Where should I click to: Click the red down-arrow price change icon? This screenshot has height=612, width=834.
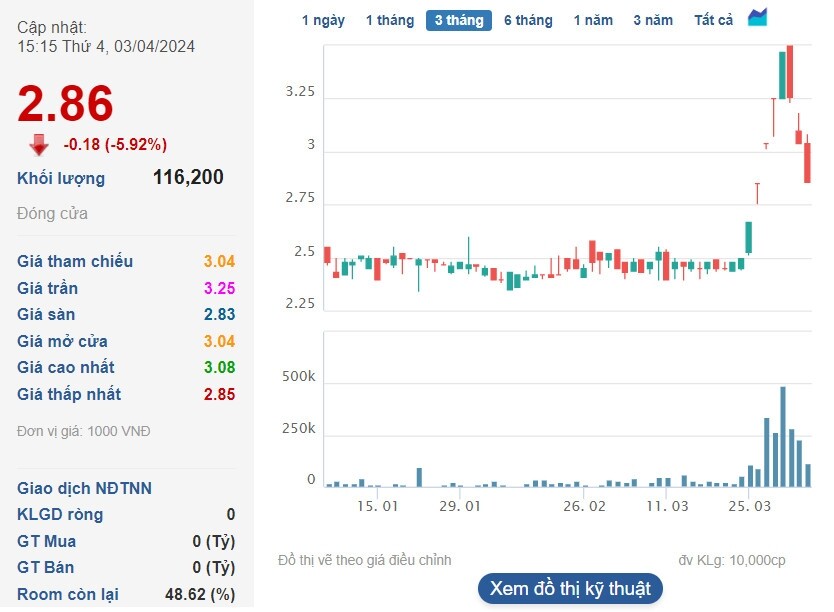(x=39, y=145)
